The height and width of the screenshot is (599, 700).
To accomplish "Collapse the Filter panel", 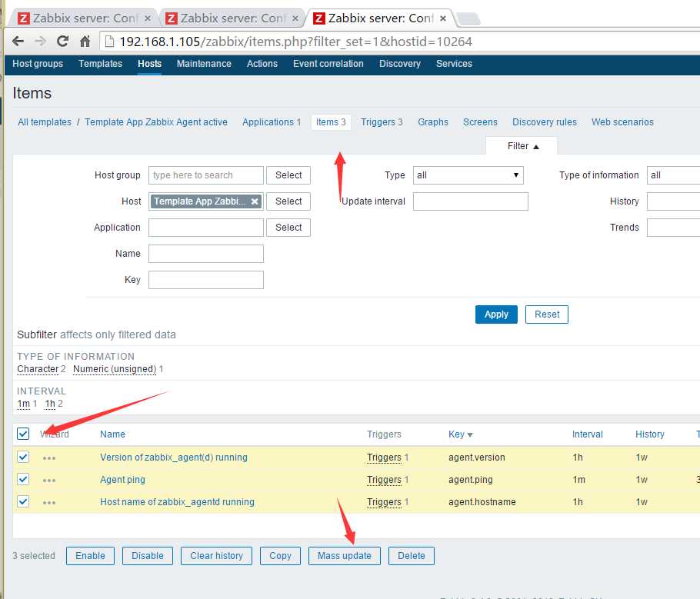I will point(522,146).
